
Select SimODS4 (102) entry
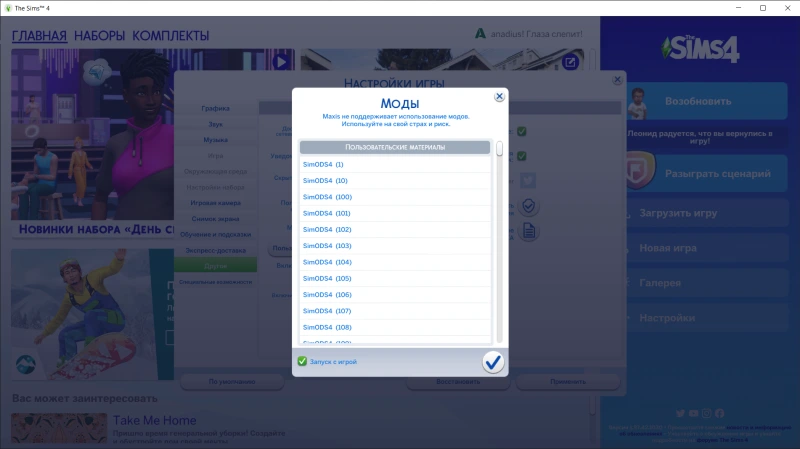click(395, 230)
